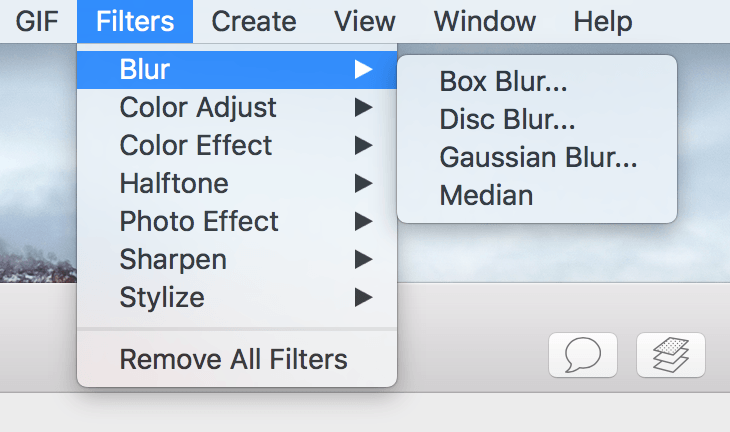
Task: Open the Window menu
Action: pos(485,21)
